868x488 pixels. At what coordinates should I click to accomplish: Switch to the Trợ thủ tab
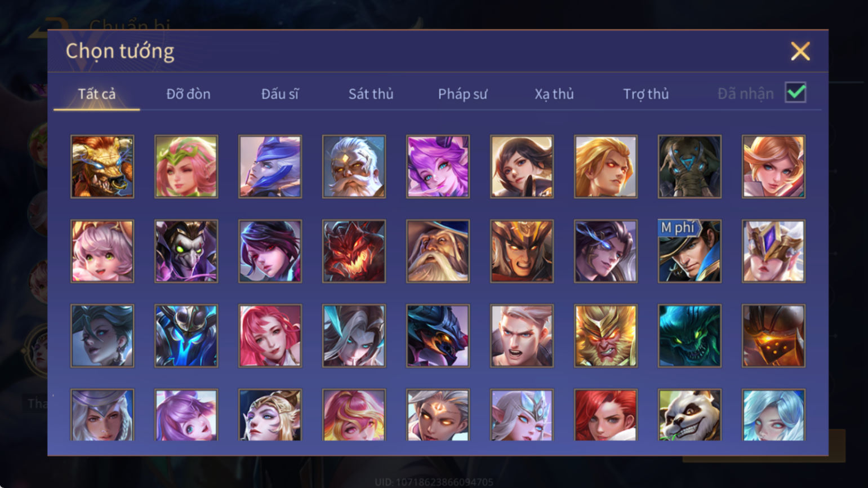click(x=646, y=94)
